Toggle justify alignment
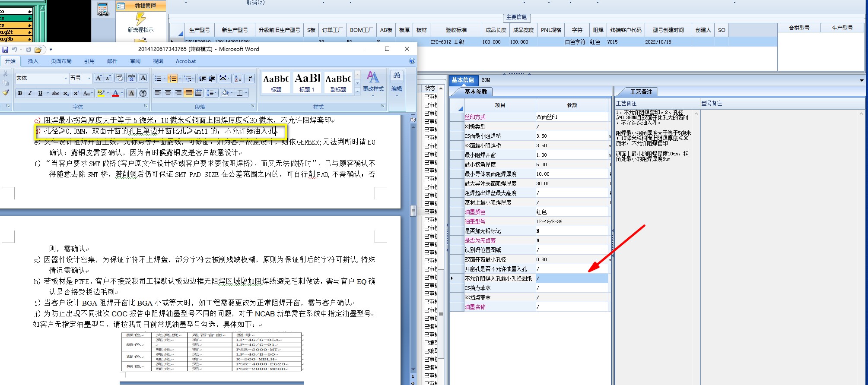The height and width of the screenshot is (385, 868). click(189, 93)
